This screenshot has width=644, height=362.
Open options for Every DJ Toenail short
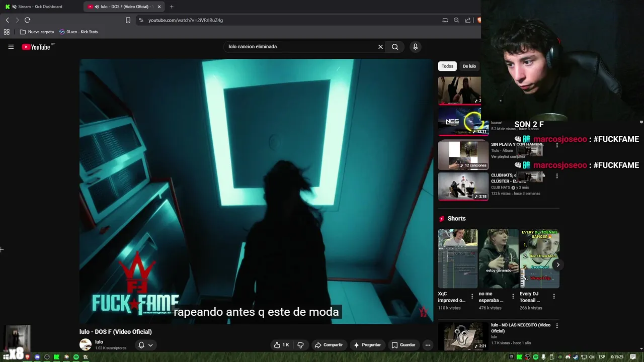554,297
